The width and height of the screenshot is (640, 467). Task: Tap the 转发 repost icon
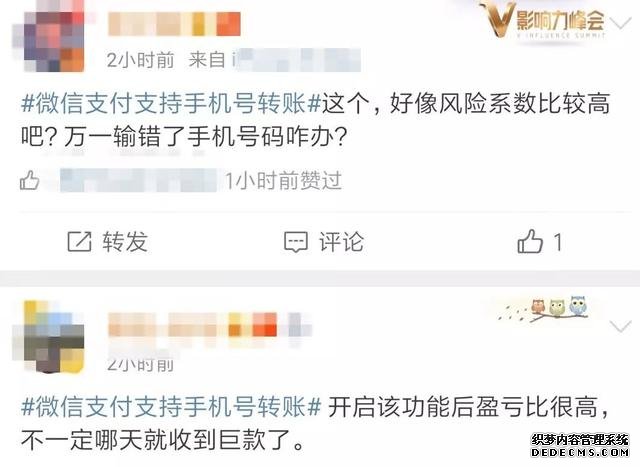[79, 241]
